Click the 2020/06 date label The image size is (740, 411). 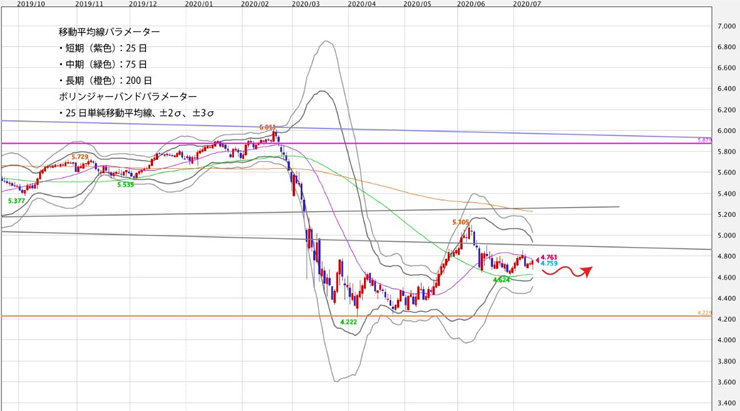point(471,3)
